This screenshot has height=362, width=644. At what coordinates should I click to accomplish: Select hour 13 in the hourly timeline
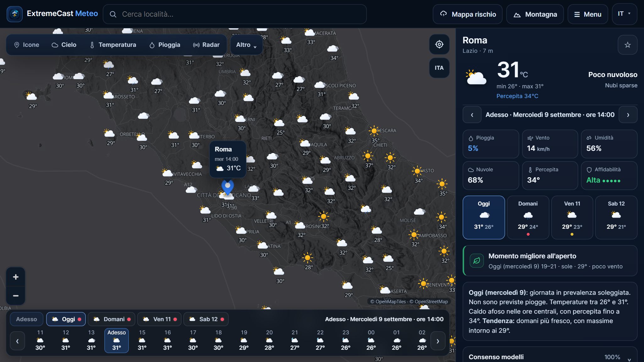coord(91,340)
